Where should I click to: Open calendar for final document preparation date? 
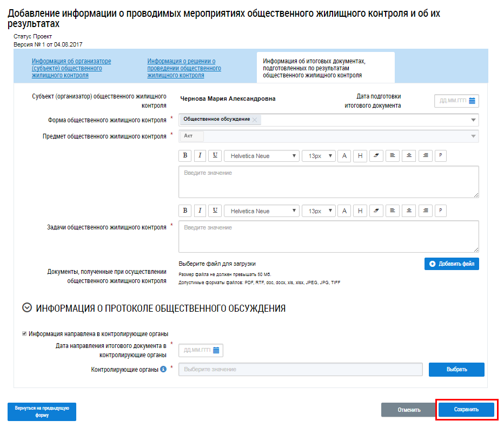click(x=472, y=101)
